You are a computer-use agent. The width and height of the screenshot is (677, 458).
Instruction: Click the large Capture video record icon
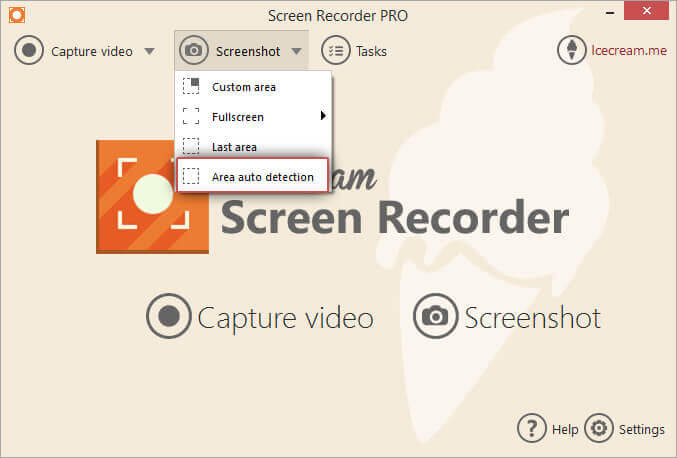click(168, 316)
